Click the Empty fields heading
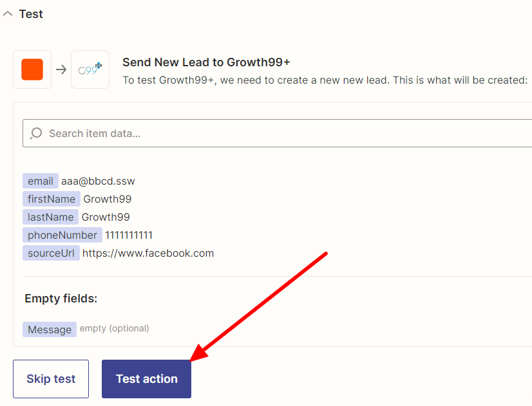 click(61, 299)
